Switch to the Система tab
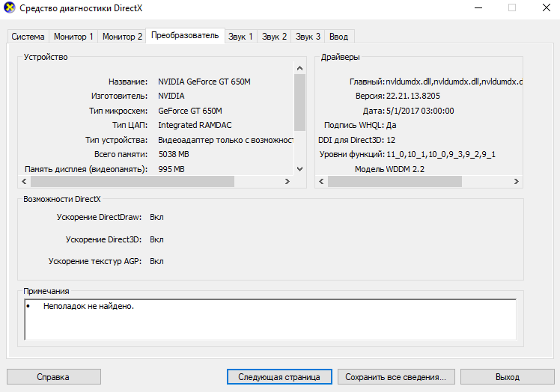Image resolution: width=560 pixels, height=392 pixels. pos(28,37)
